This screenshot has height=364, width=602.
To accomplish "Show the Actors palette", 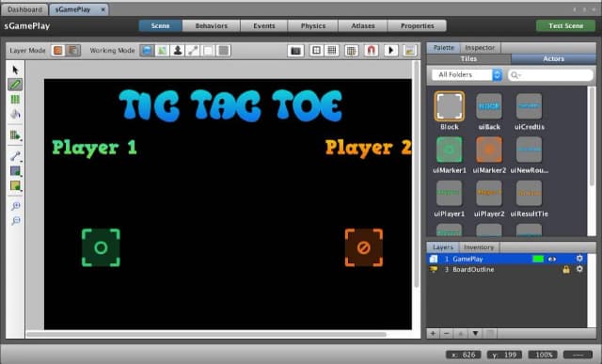I will 553,58.
